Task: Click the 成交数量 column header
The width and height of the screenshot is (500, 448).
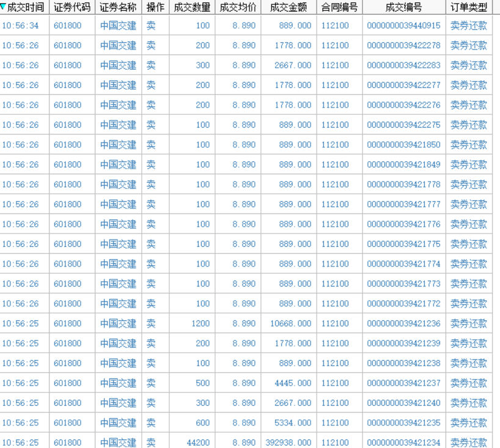Action: [x=192, y=7]
